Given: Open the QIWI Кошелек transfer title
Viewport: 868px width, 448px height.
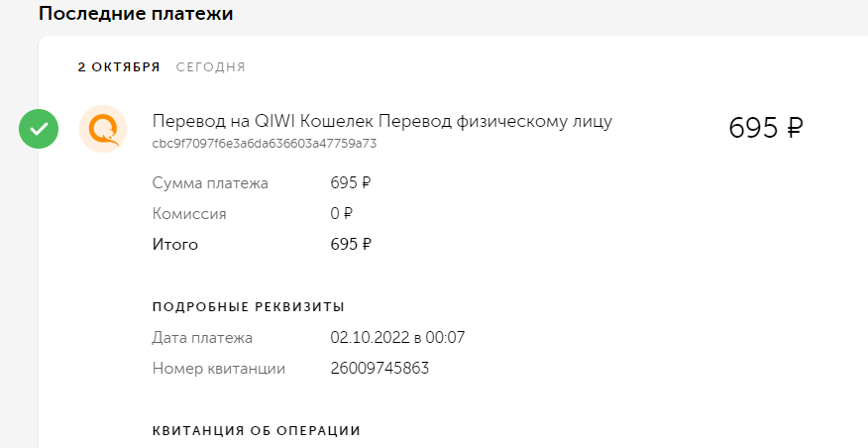Looking at the screenshot, I should coord(381,121).
